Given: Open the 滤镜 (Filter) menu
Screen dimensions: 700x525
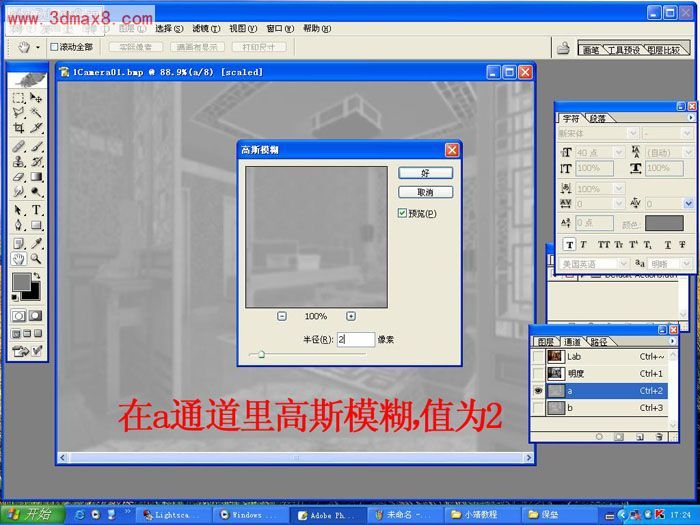Looking at the screenshot, I should [206, 29].
